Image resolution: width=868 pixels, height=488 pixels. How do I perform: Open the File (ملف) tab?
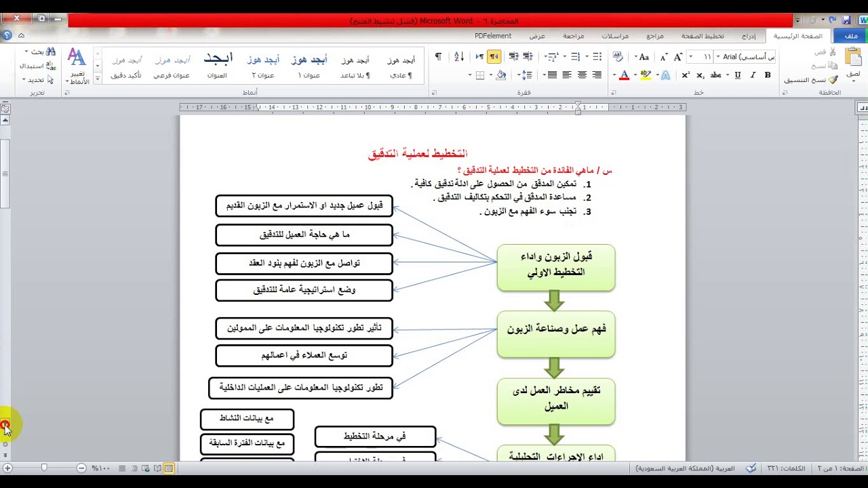click(x=850, y=36)
